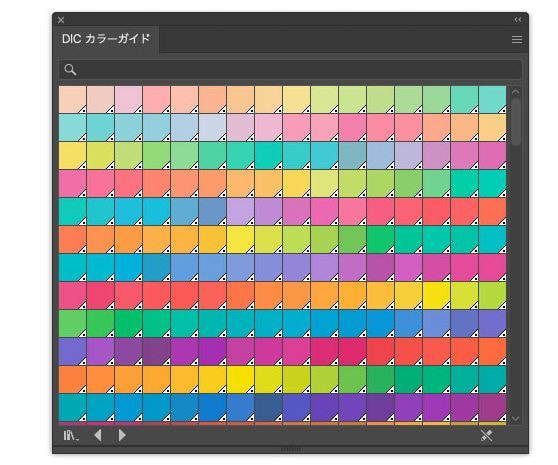
Task: Click the swatch search field
Action: click(290, 70)
